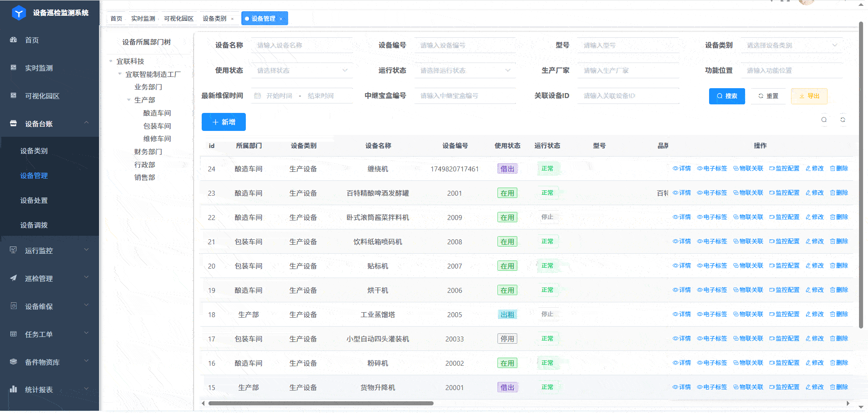
Task: Click 删除 for row id 15 货物升降机
Action: [x=839, y=387]
